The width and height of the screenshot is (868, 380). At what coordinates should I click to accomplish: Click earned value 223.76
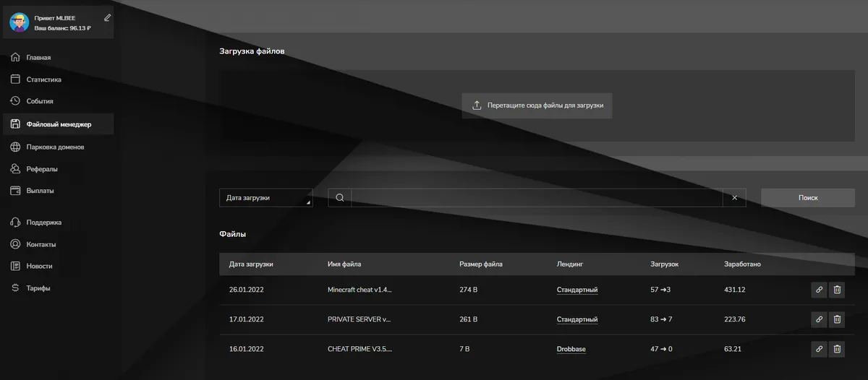(x=735, y=319)
